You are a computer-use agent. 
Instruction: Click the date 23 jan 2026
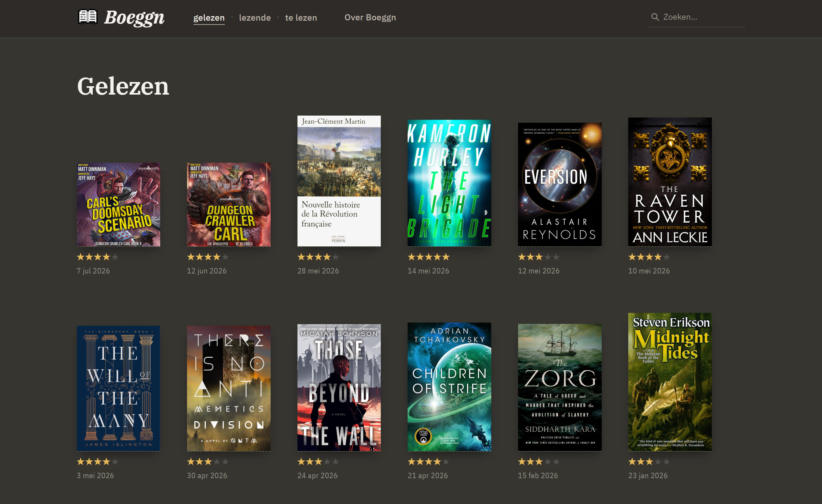pyautogui.click(x=648, y=476)
